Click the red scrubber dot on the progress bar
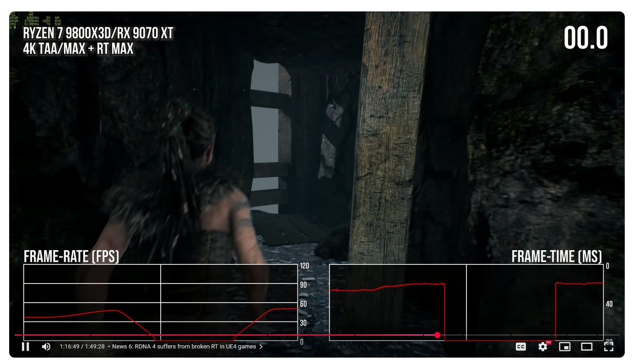Viewport: 633px width, 364px height. (437, 335)
